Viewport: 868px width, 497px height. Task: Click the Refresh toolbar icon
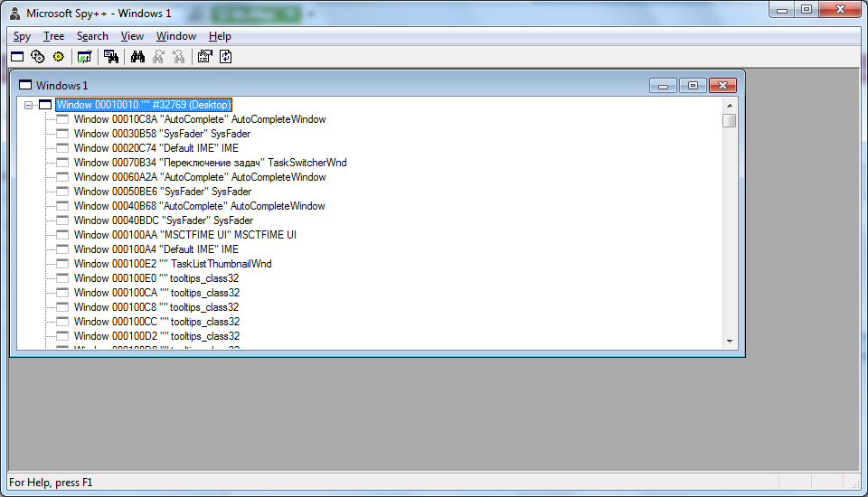pyautogui.click(x=225, y=56)
